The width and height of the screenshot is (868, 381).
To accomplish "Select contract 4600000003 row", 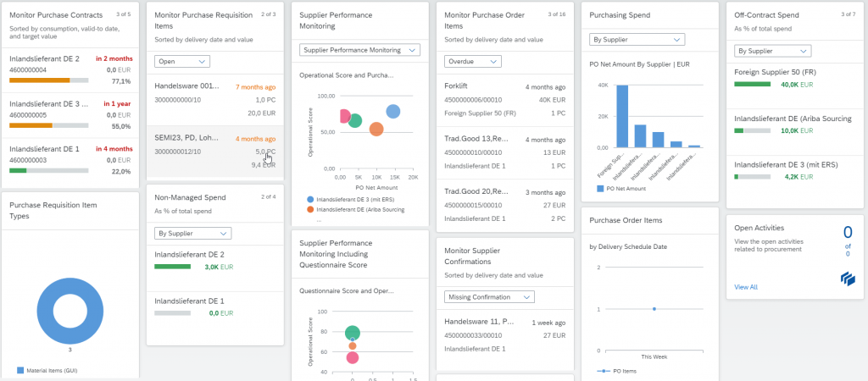I will 70,161.
